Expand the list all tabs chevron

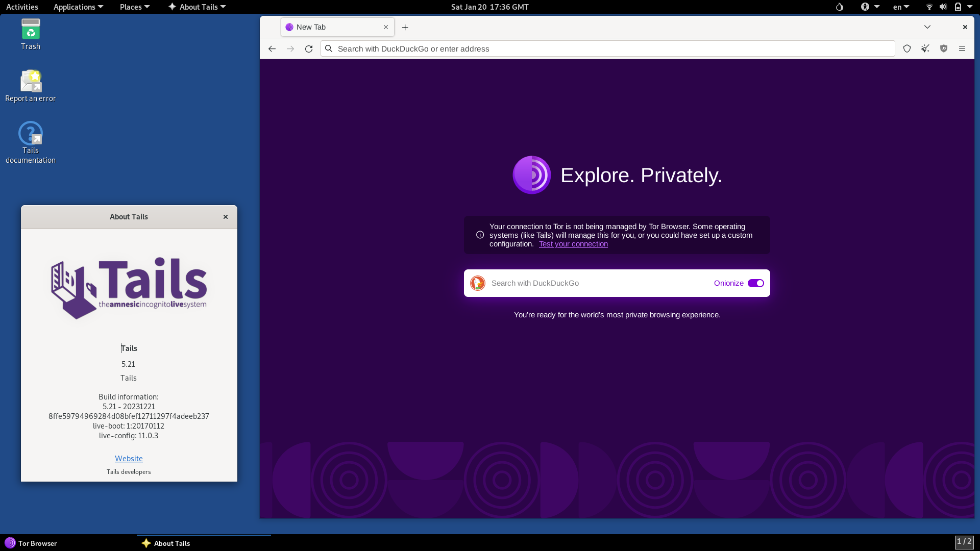click(927, 27)
